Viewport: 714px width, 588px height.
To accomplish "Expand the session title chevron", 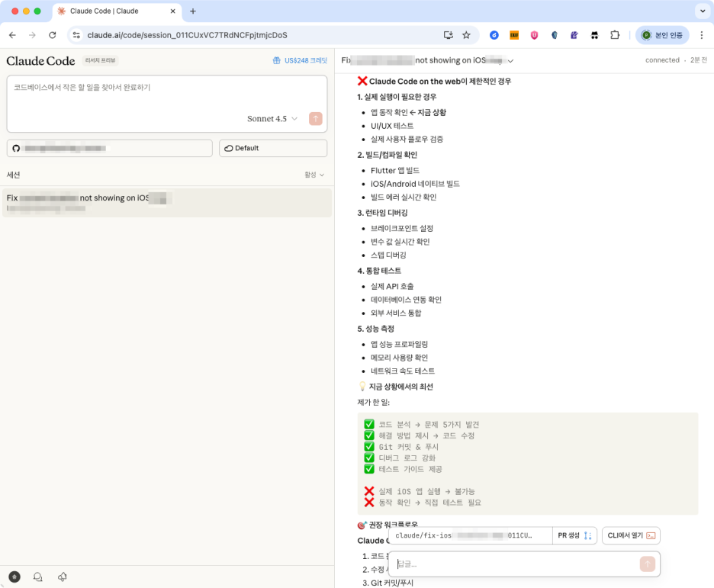I will click(x=511, y=60).
